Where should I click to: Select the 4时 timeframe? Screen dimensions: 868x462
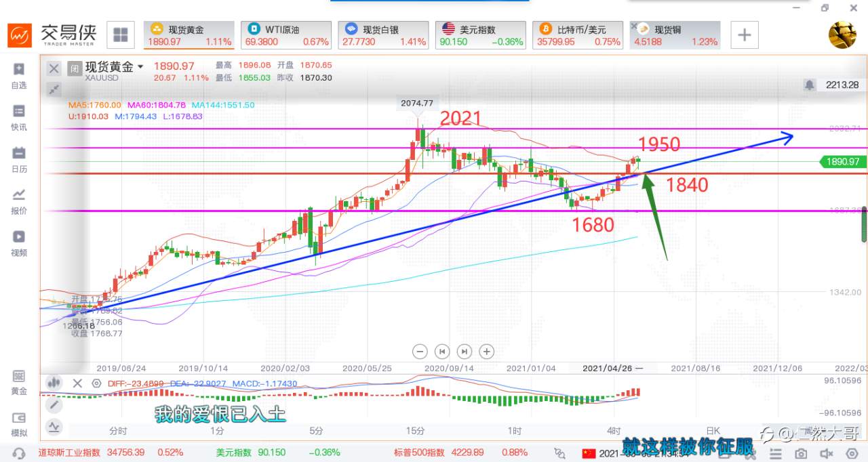pyautogui.click(x=614, y=431)
